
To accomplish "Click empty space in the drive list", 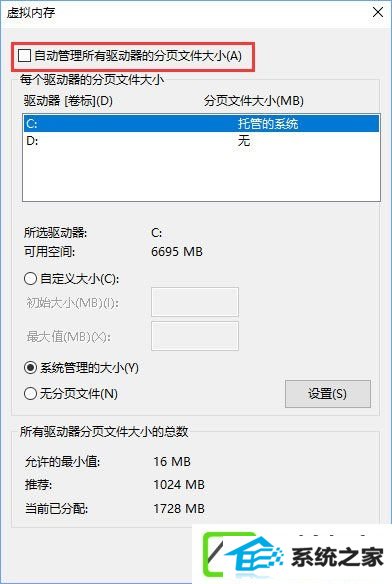I will pyautogui.click(x=201, y=175).
